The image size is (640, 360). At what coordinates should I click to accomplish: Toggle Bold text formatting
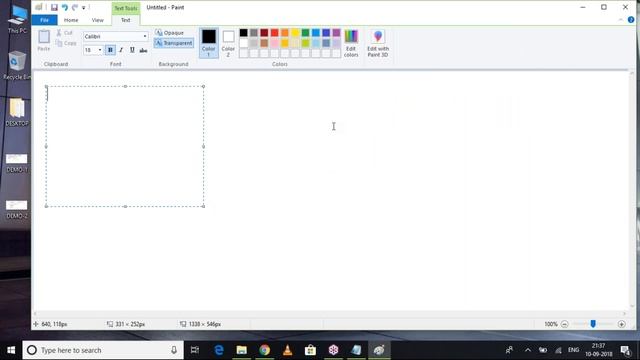pyautogui.click(x=110, y=50)
